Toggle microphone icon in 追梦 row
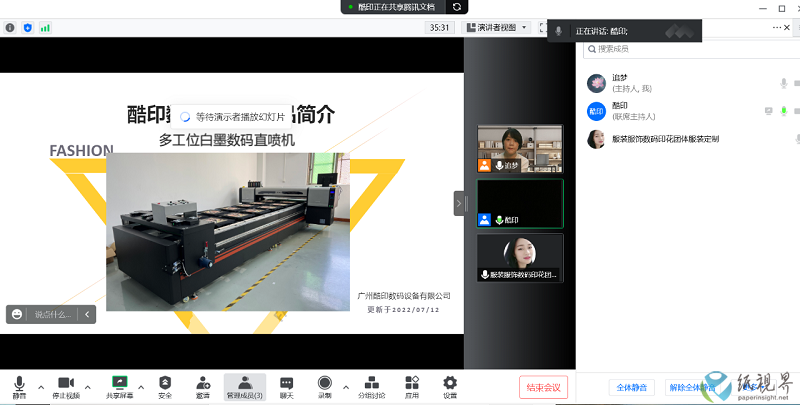The image size is (800, 405). (x=784, y=83)
